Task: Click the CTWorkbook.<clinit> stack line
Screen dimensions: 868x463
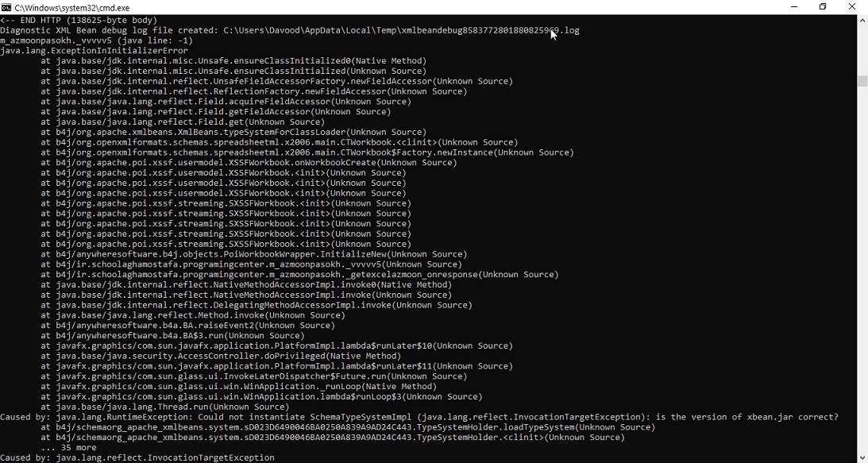Action: pos(280,142)
